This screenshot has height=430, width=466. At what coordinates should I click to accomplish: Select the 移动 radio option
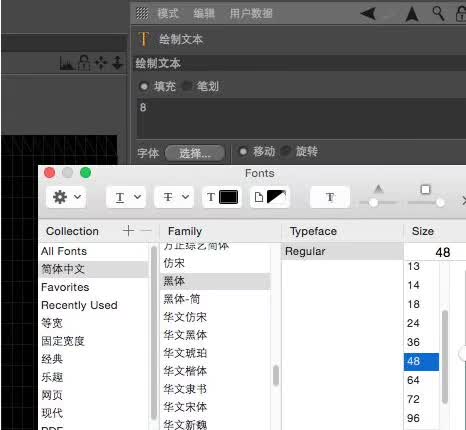click(243, 151)
